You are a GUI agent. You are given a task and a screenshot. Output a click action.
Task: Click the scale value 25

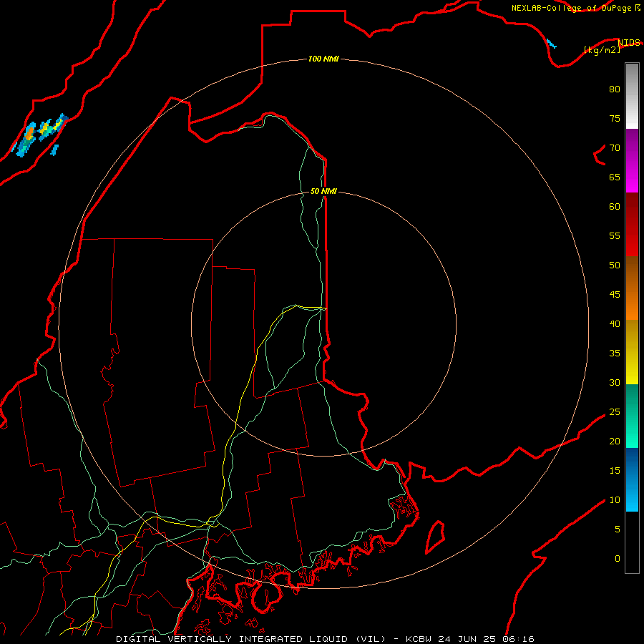click(615, 411)
